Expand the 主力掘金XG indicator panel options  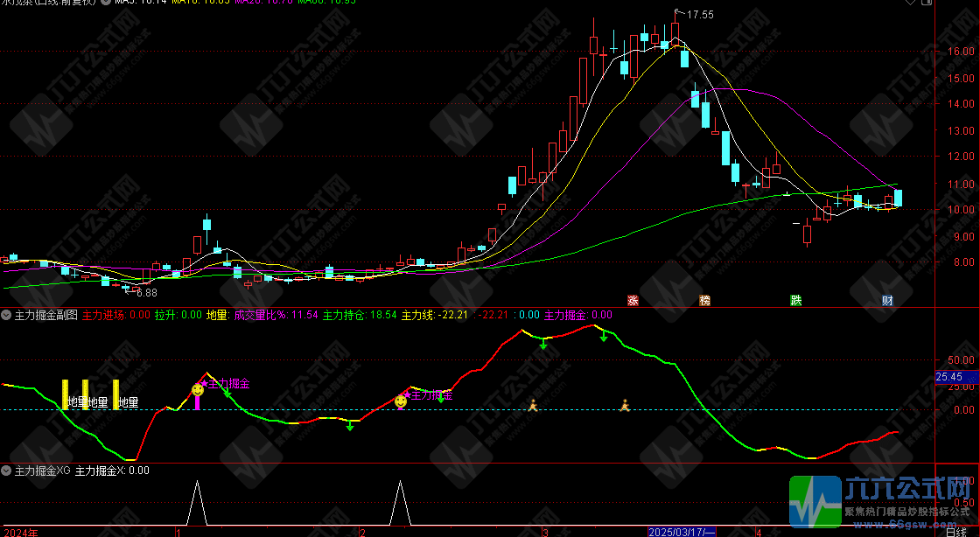[x=7, y=471]
